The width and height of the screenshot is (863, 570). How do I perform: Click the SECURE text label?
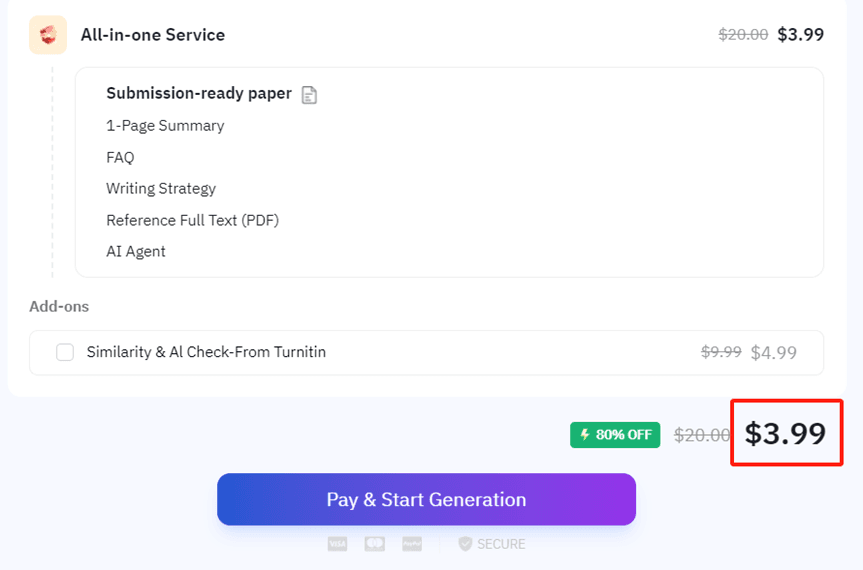(x=501, y=544)
